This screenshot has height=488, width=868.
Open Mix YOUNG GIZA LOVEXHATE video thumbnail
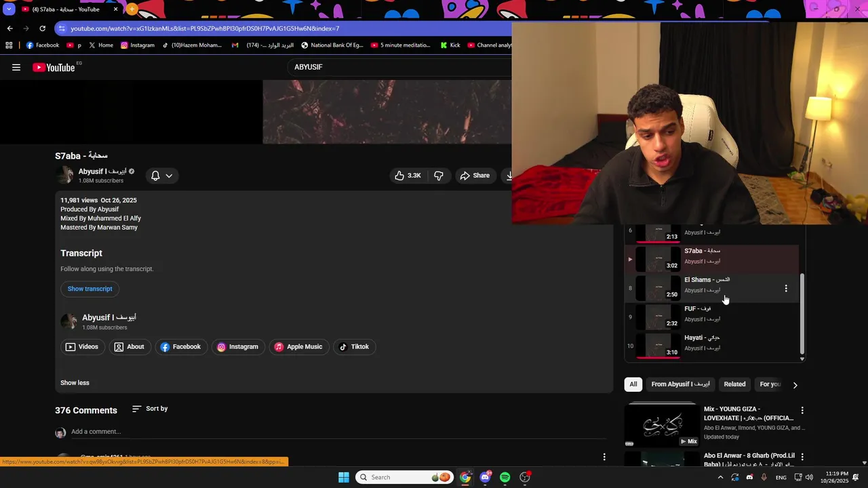pos(662,425)
